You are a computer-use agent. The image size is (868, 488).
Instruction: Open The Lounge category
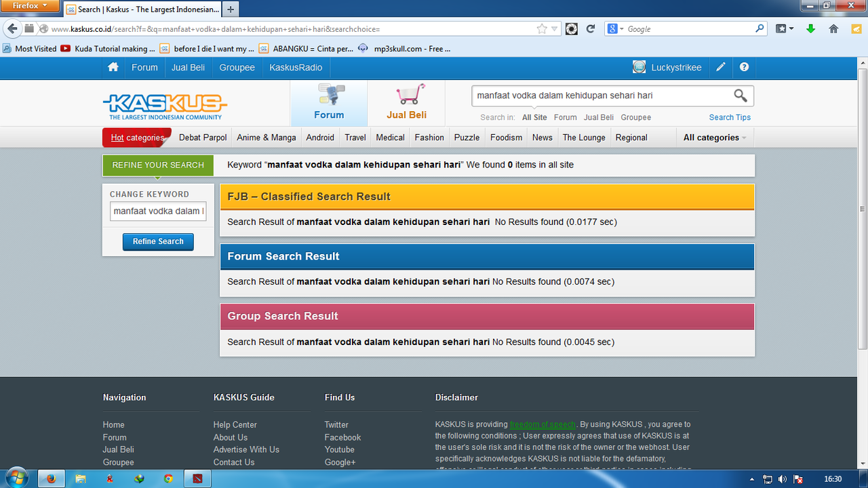tap(584, 138)
